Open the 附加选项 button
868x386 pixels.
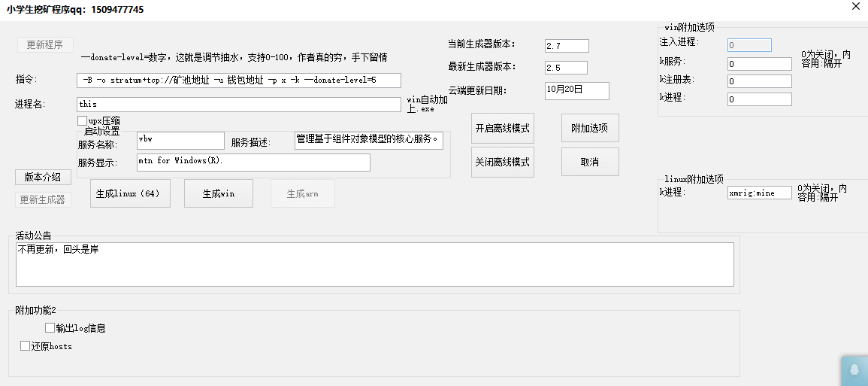(x=589, y=129)
